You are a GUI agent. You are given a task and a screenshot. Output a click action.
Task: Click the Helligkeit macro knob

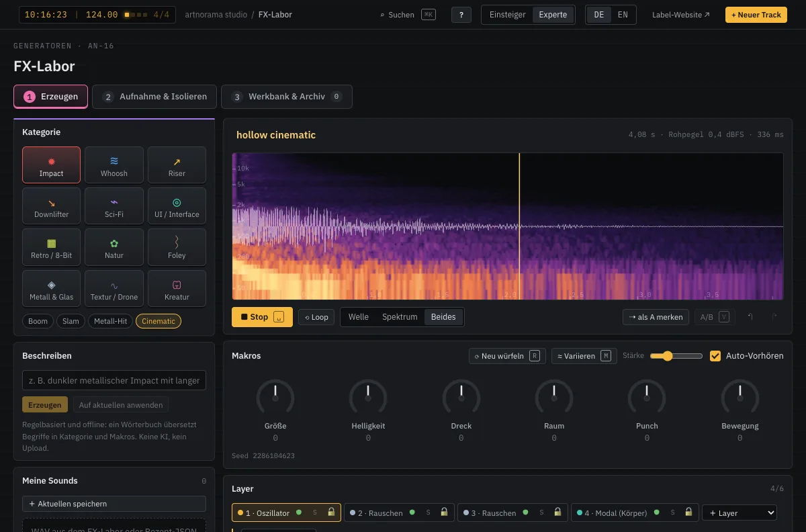click(368, 398)
